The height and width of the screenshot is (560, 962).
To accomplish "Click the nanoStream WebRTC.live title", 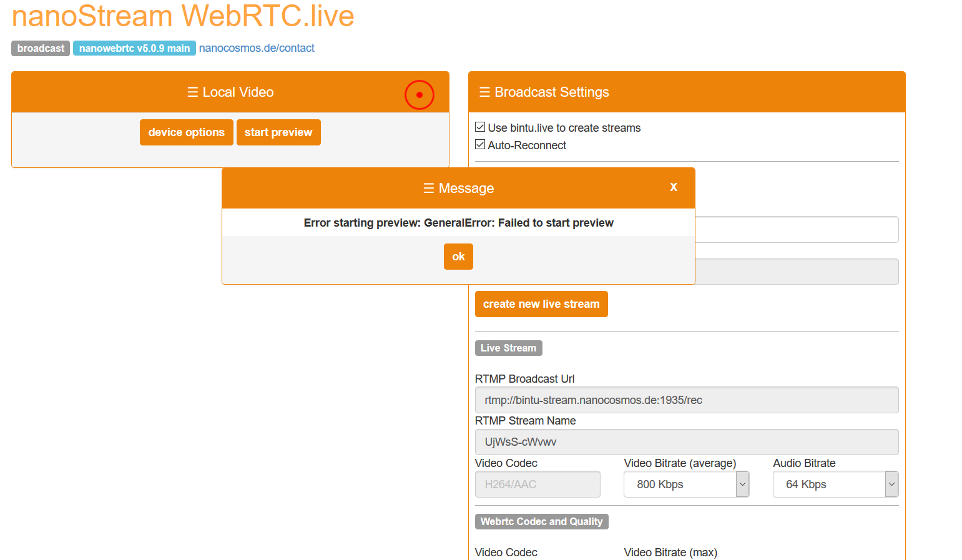I will 183,16.
